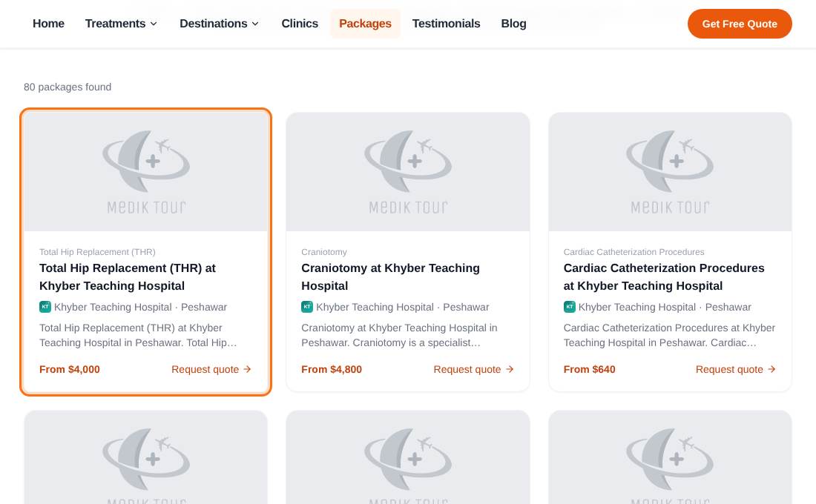Expand the Destinations dropdown menu
The image size is (816, 504).
click(219, 24)
